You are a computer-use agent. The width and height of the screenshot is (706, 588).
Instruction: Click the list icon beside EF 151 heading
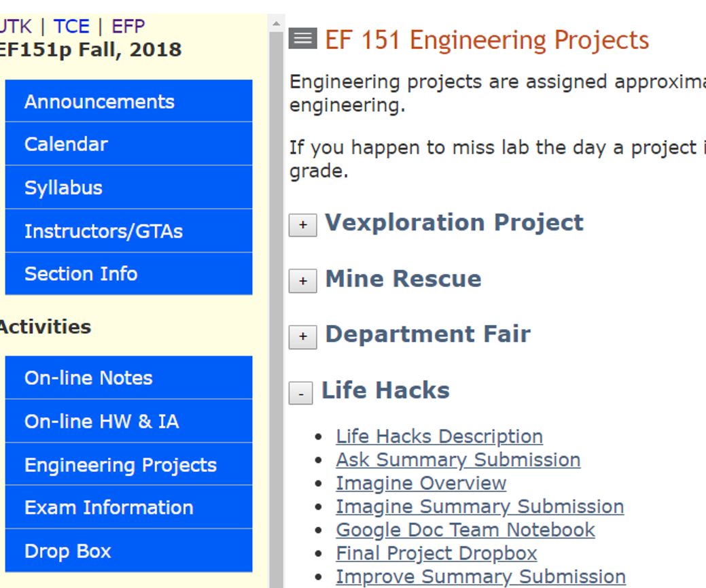point(302,39)
